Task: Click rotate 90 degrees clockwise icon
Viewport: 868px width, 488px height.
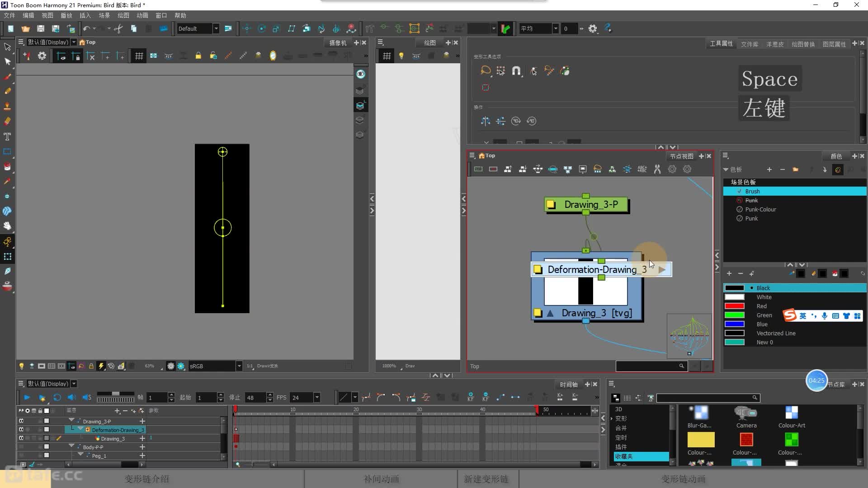Action: click(516, 121)
